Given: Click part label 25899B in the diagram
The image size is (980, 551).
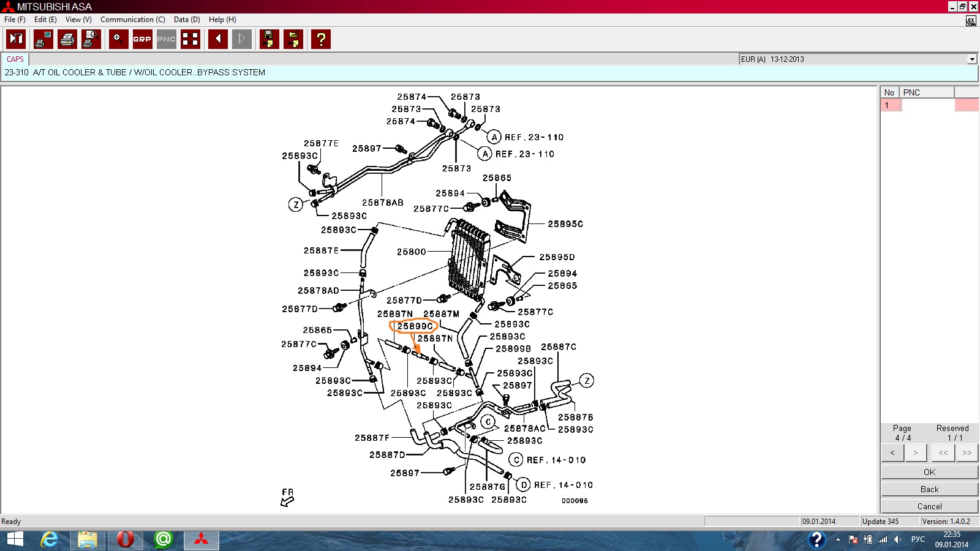Looking at the screenshot, I should (x=513, y=349).
